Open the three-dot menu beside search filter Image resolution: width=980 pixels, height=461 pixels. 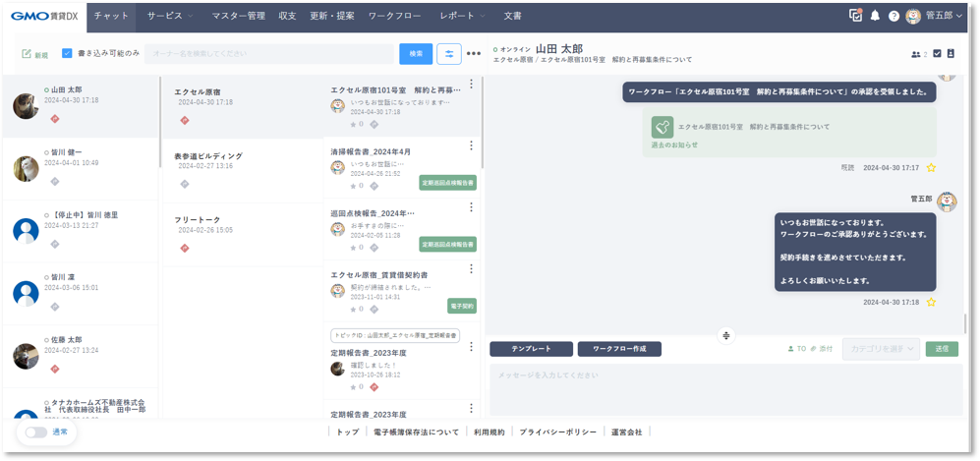tap(474, 53)
